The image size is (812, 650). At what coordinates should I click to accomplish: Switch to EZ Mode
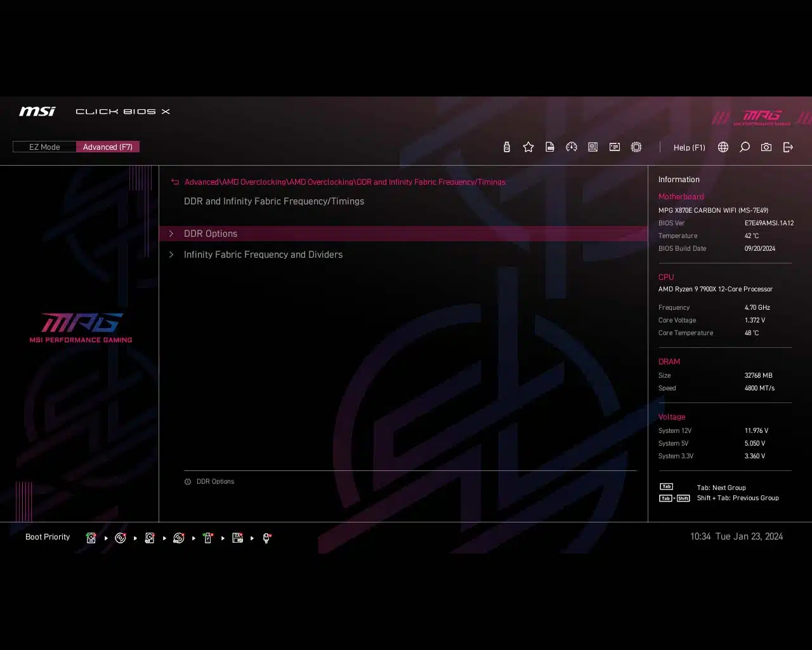[44, 147]
